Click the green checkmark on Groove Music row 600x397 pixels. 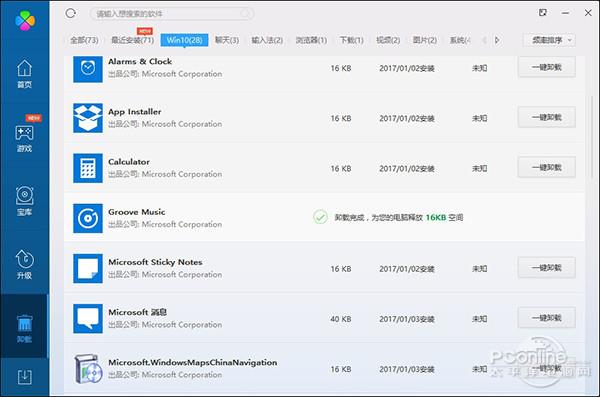pyautogui.click(x=320, y=217)
